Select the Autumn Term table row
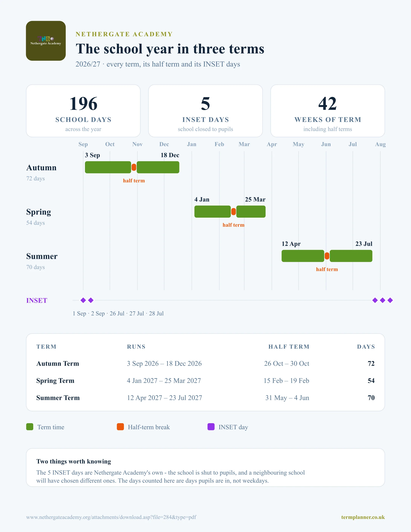 [x=205, y=363]
